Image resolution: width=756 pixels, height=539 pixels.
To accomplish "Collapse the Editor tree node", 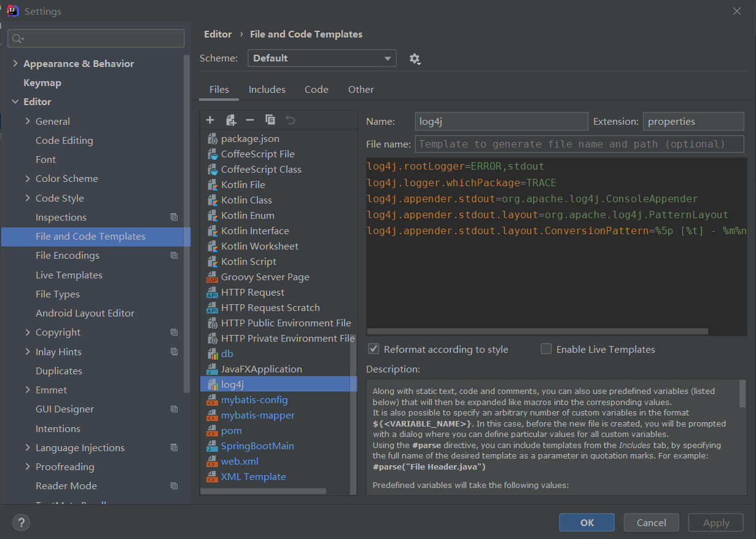I will point(15,102).
